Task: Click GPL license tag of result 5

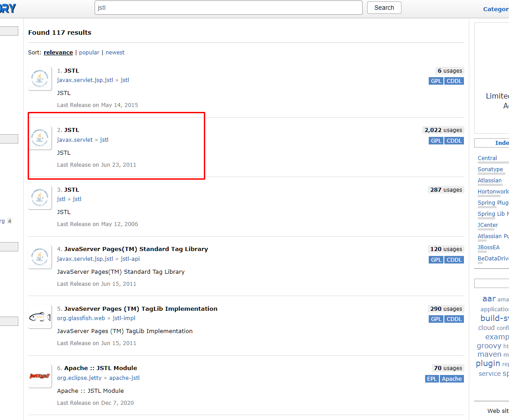Action: click(436, 319)
